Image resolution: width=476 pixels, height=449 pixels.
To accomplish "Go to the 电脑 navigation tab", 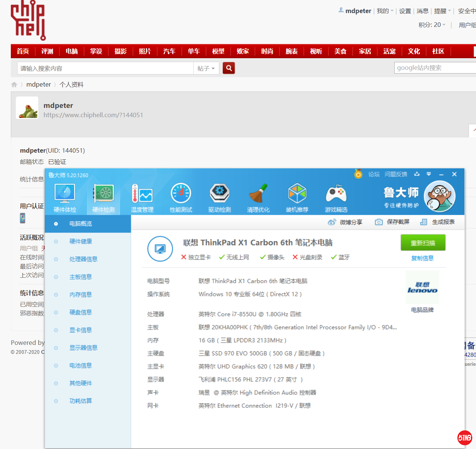I will pos(72,51).
